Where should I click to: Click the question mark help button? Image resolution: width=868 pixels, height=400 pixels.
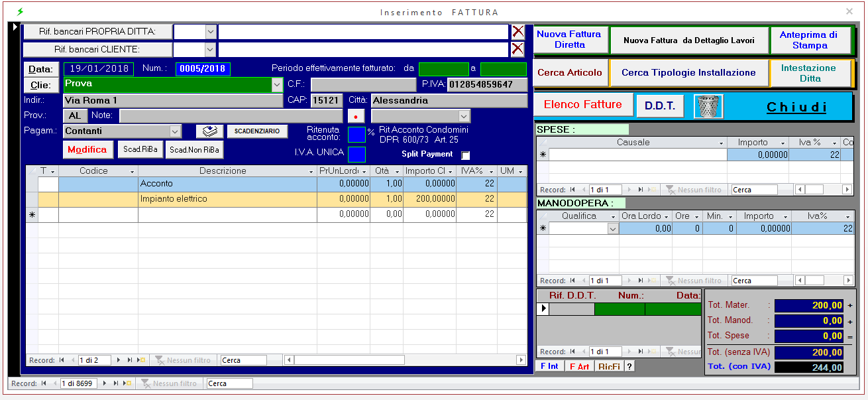pyautogui.click(x=629, y=366)
